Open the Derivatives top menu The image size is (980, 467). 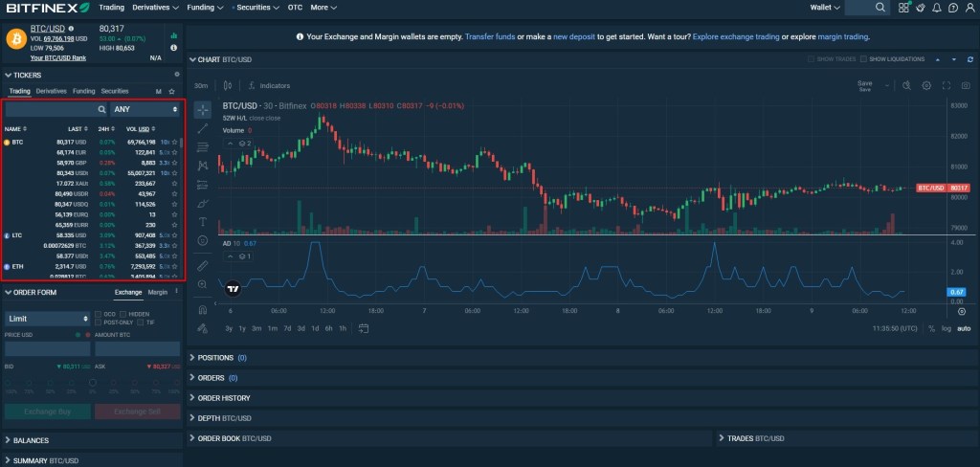click(156, 8)
